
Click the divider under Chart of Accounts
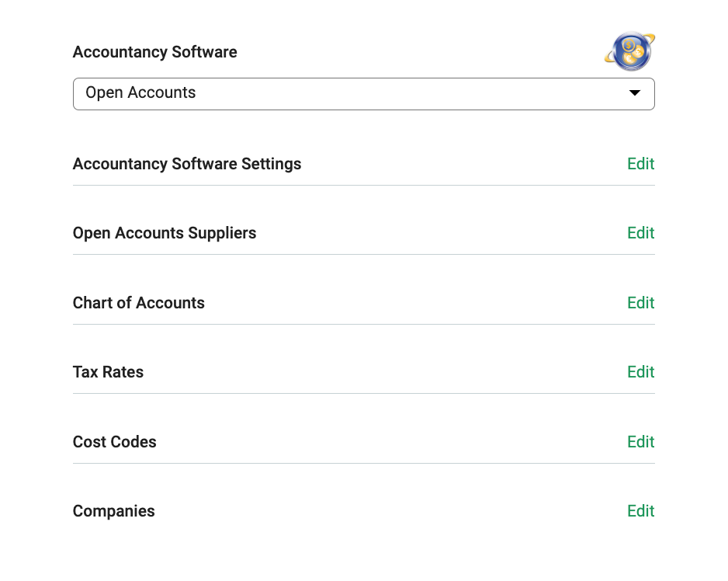[x=363, y=324]
